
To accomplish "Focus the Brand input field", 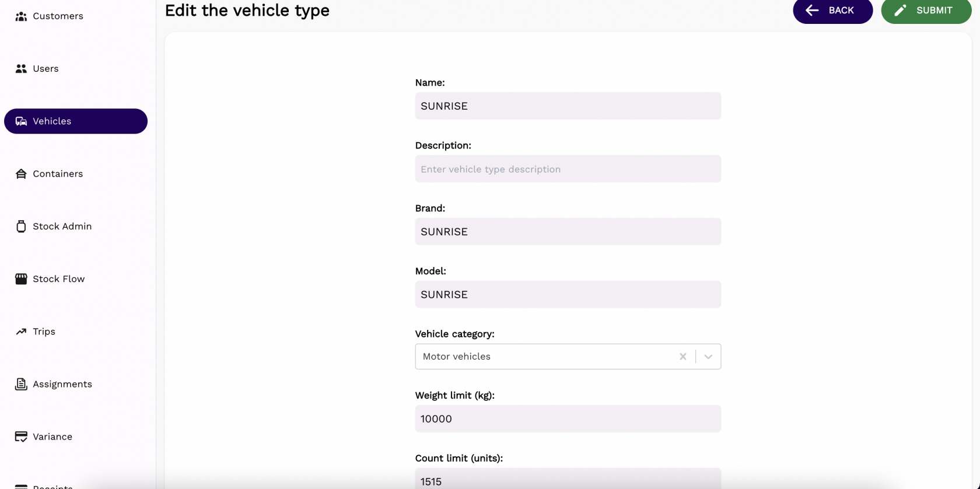I will click(x=568, y=232).
